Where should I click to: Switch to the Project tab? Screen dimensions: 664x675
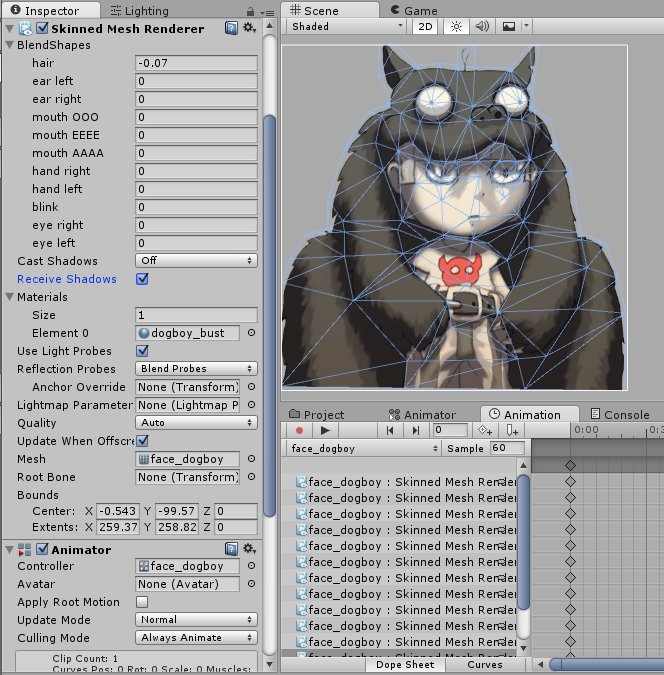click(x=316, y=415)
